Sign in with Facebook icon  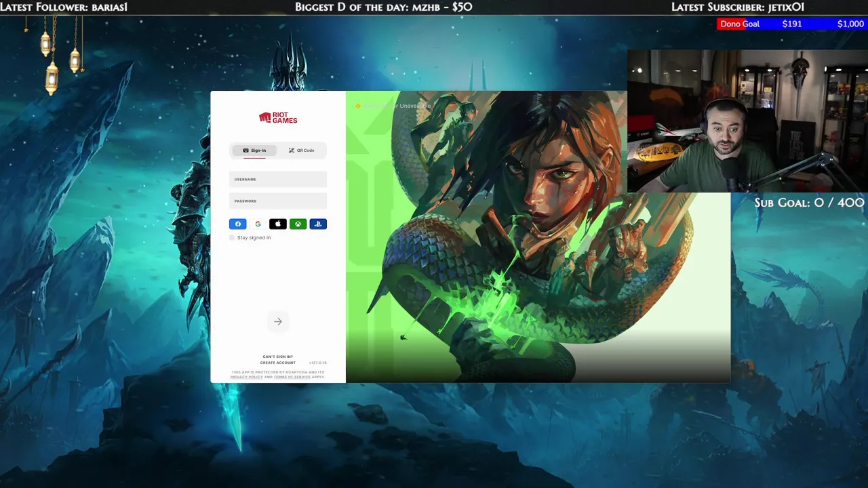[x=238, y=224]
